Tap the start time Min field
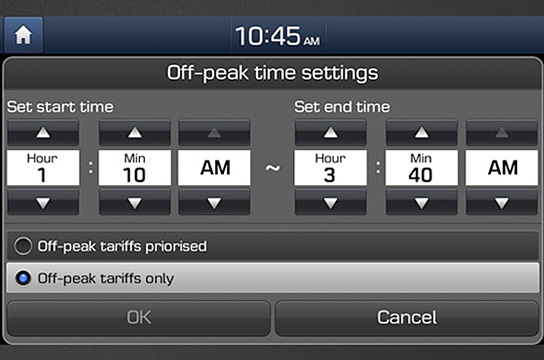This screenshot has width=544, height=360. coord(135,168)
